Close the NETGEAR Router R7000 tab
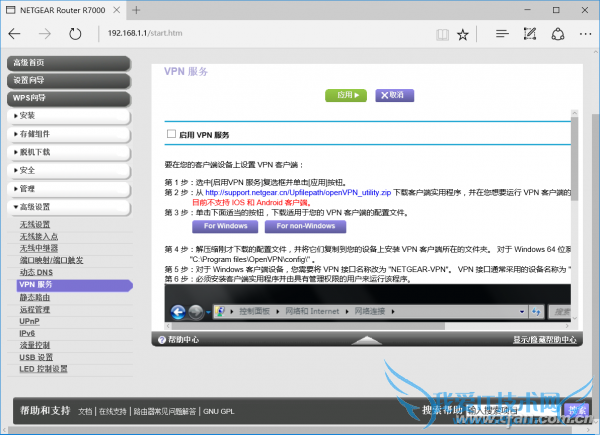600x435 pixels. tap(117, 10)
